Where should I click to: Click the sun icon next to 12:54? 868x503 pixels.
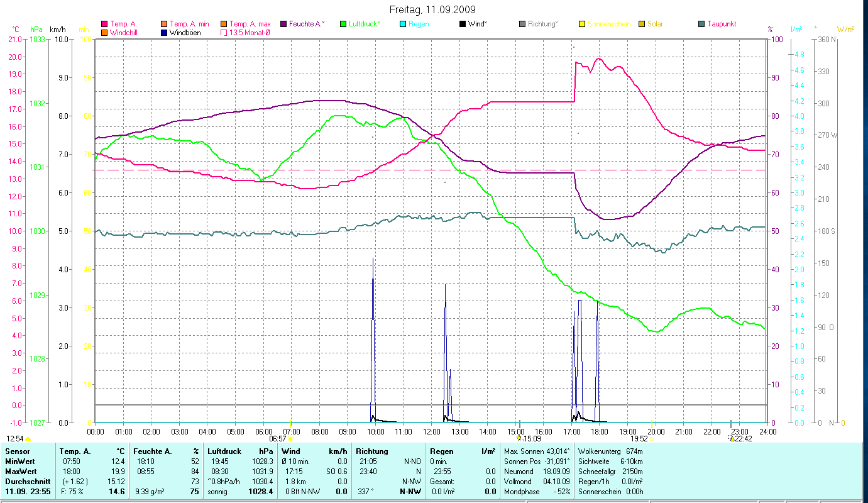click(28, 439)
